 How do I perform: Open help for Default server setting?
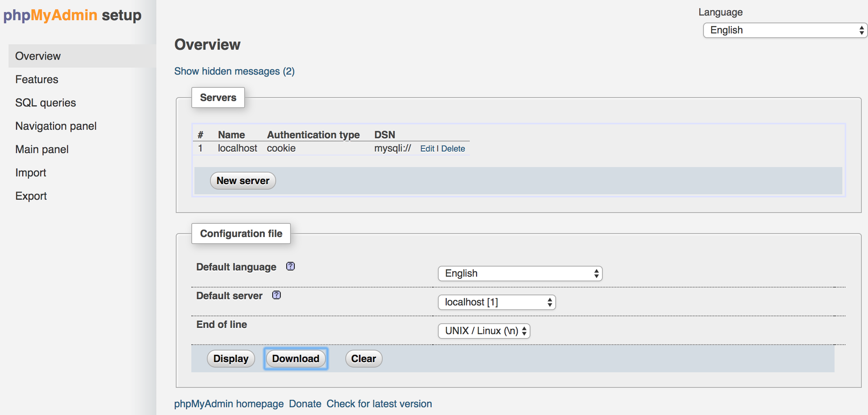[276, 295]
